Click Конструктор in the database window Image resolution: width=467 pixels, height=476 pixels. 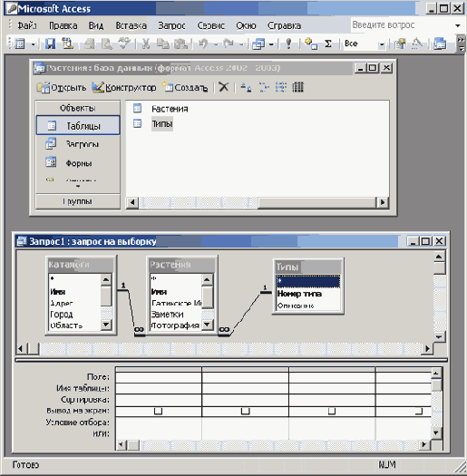124,87
